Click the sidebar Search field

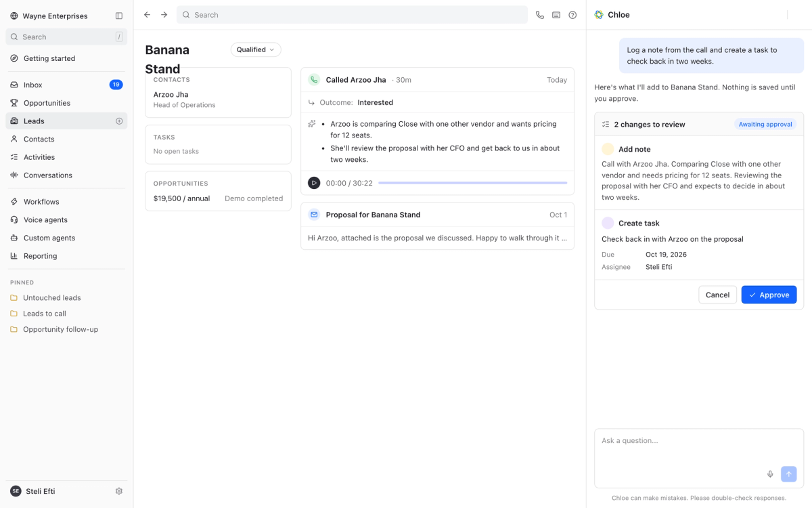point(66,37)
